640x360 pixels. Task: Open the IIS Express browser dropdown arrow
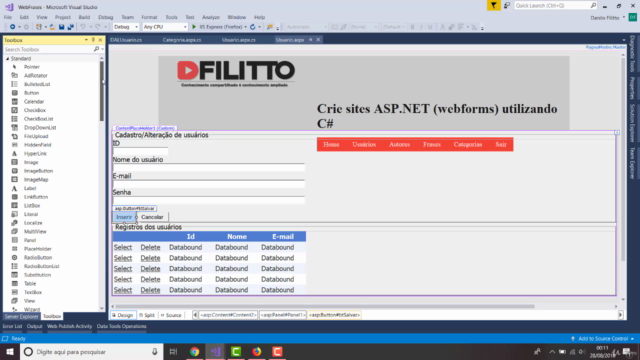245,27
